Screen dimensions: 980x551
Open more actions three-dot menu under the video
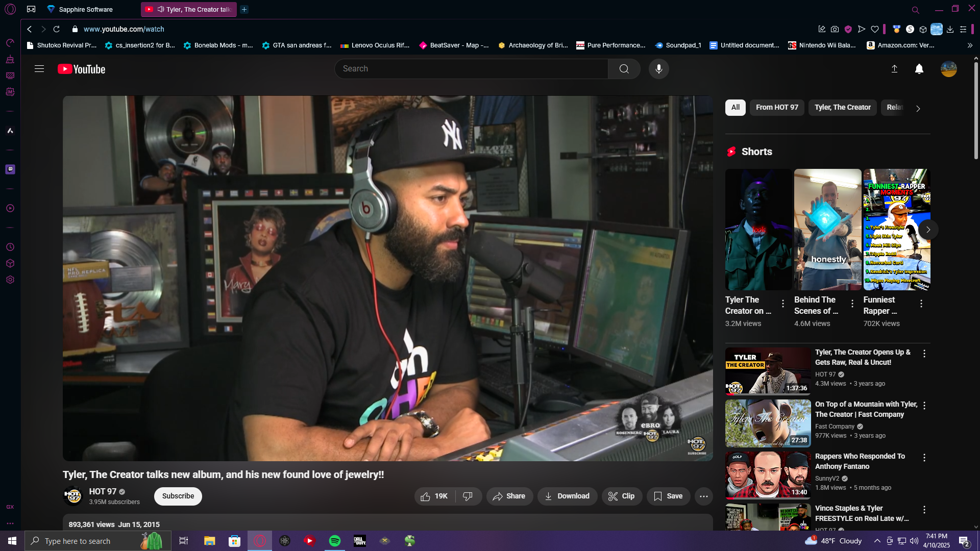(x=703, y=496)
